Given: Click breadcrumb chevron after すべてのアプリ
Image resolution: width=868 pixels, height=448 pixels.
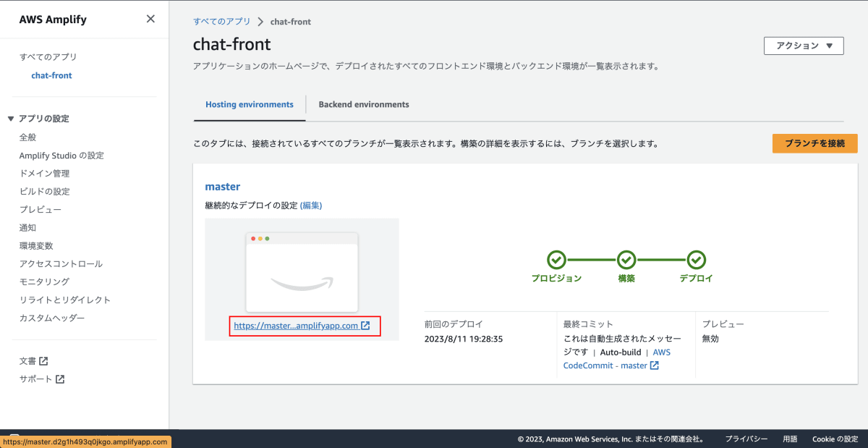Looking at the screenshot, I should 260,22.
